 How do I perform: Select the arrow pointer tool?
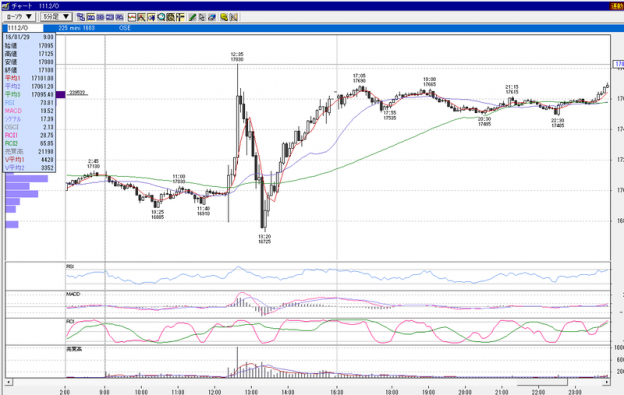click(202, 17)
